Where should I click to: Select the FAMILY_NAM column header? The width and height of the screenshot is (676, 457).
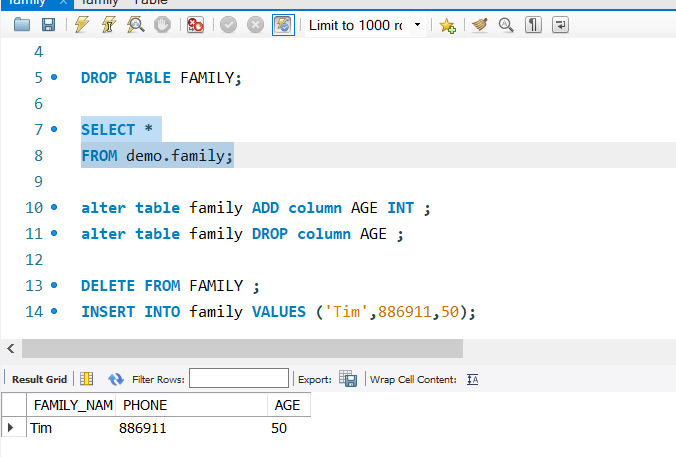click(x=72, y=405)
